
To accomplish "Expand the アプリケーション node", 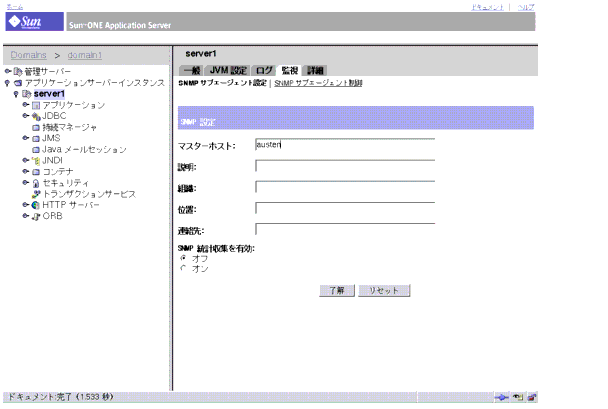I will tap(26, 105).
